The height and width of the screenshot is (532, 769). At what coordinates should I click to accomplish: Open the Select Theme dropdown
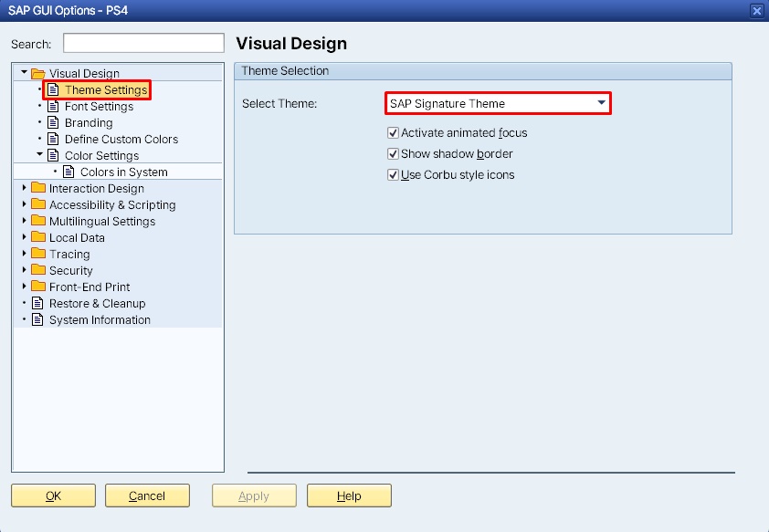[x=498, y=103]
